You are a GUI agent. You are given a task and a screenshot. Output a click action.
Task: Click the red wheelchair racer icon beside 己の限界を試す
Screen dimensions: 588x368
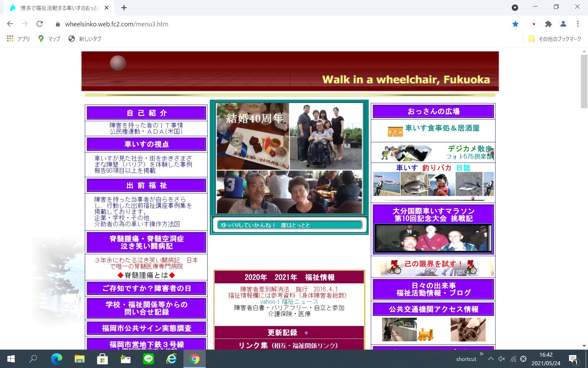[395, 267]
